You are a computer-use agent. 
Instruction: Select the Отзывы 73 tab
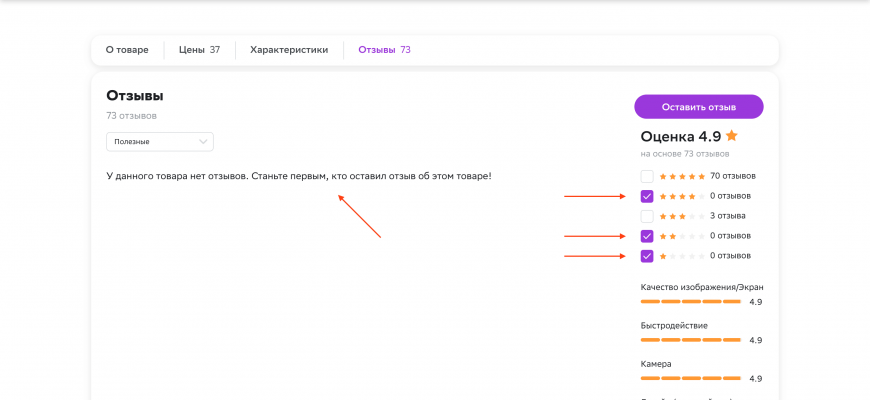(384, 49)
